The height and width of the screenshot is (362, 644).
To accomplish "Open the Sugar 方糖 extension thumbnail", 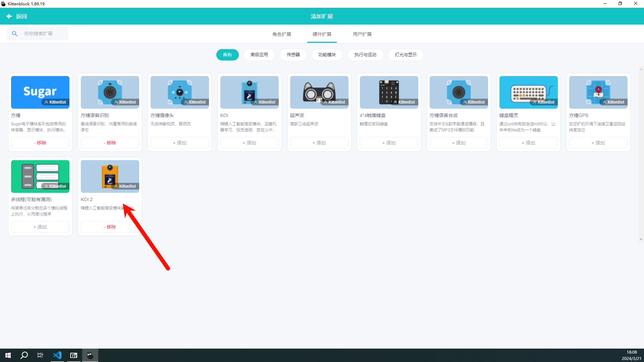I will (40, 92).
